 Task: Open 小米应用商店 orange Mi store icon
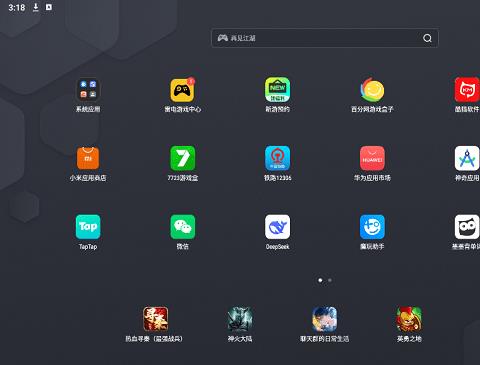pyautogui.click(x=88, y=158)
